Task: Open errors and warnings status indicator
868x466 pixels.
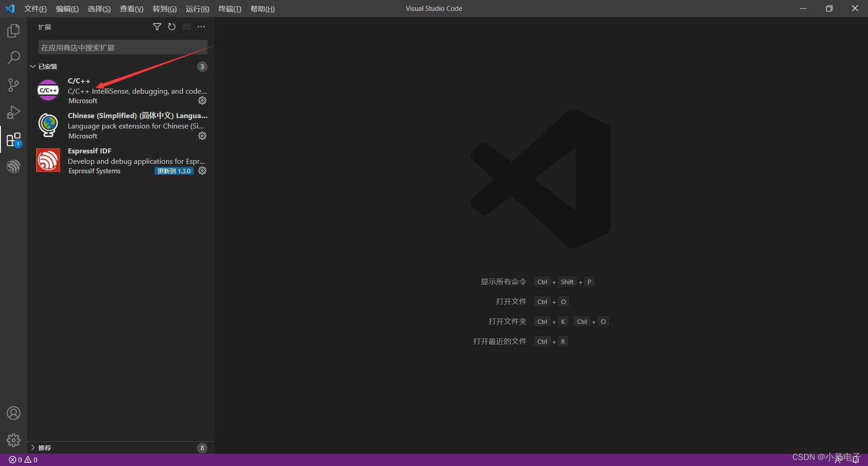Action: (23, 460)
